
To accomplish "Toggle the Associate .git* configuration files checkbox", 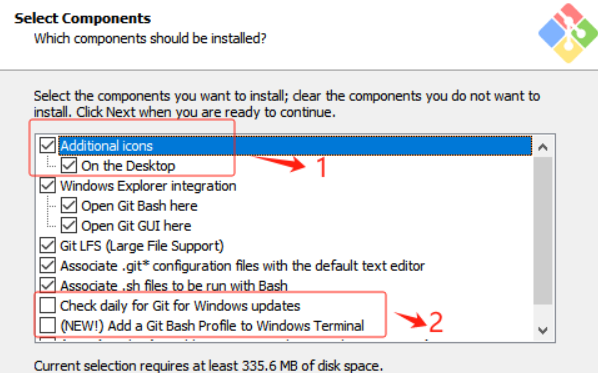I will tap(48, 265).
